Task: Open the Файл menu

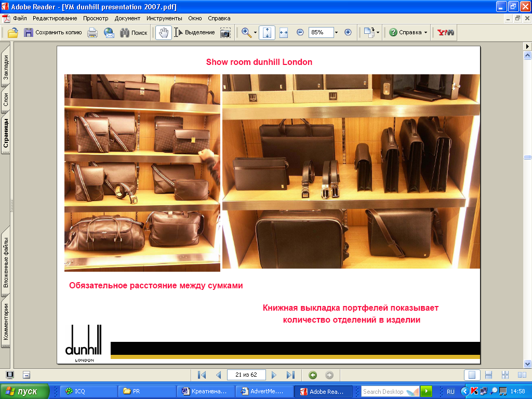Action: (x=20, y=18)
